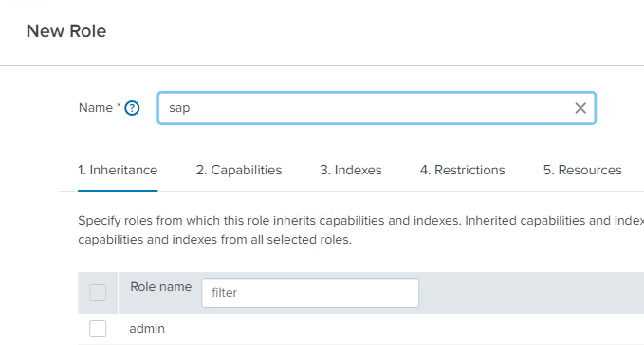644x345 pixels.
Task: Tick the select-all roles checkbox in header
Action: click(x=98, y=293)
